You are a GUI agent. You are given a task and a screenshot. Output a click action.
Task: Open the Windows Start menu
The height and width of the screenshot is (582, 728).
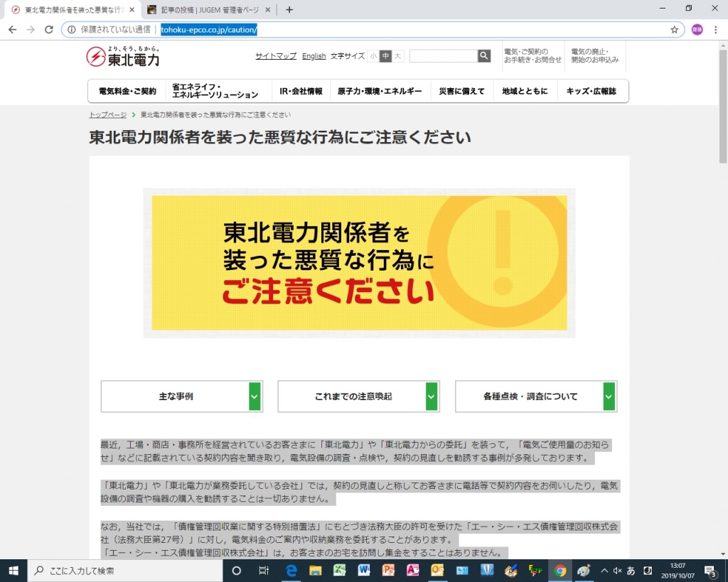point(14,571)
